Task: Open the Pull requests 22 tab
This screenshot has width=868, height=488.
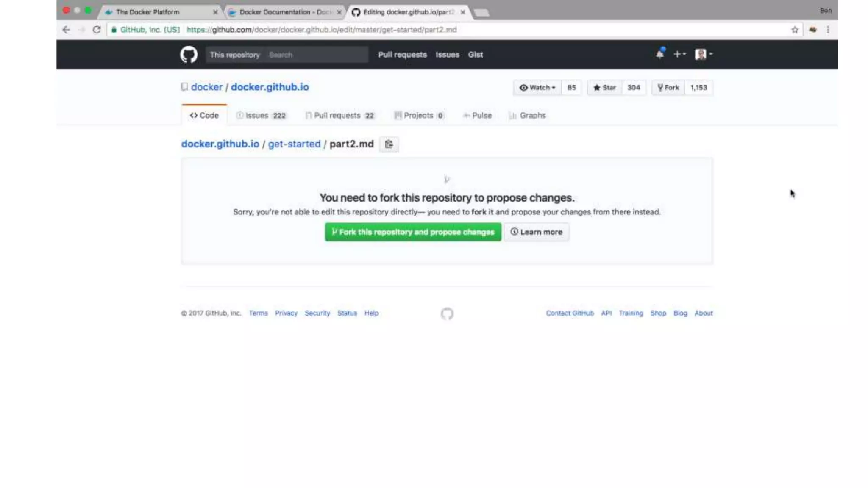Action: pos(340,116)
